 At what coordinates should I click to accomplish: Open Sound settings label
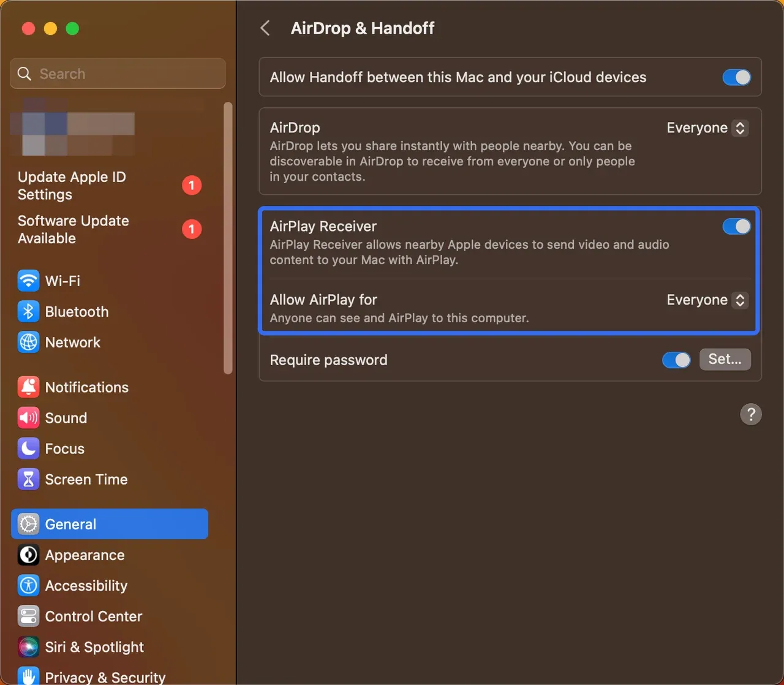[x=66, y=418]
